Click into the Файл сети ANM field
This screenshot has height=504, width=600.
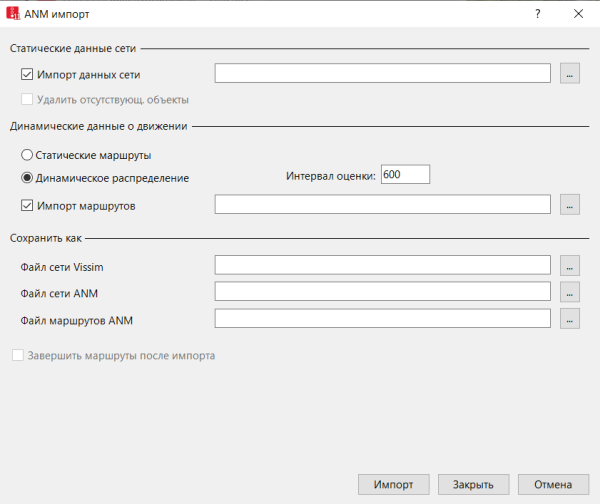(383, 292)
